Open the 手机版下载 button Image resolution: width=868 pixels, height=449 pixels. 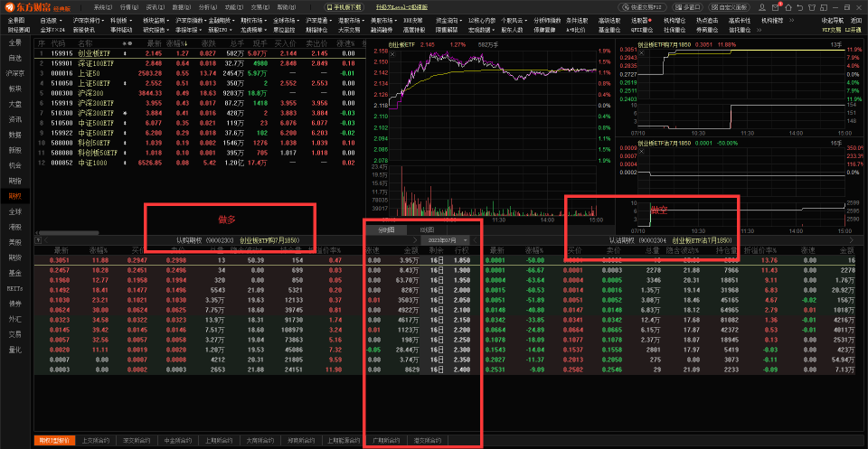[x=344, y=7]
